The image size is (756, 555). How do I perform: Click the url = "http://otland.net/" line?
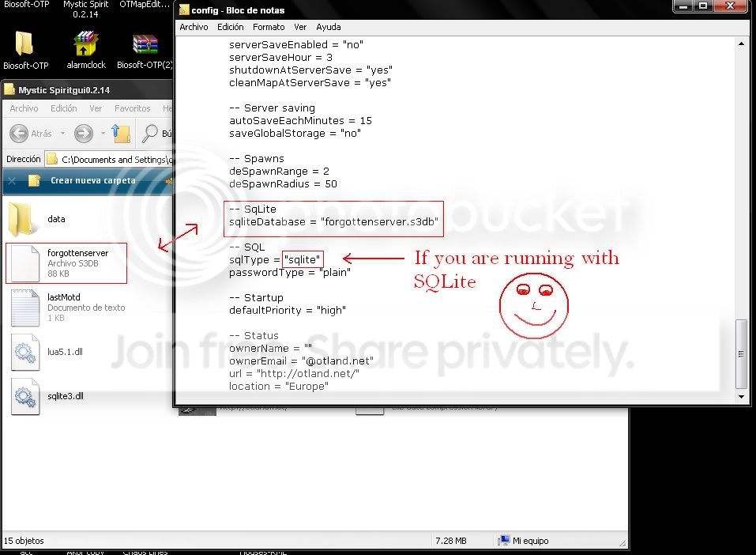click(294, 373)
